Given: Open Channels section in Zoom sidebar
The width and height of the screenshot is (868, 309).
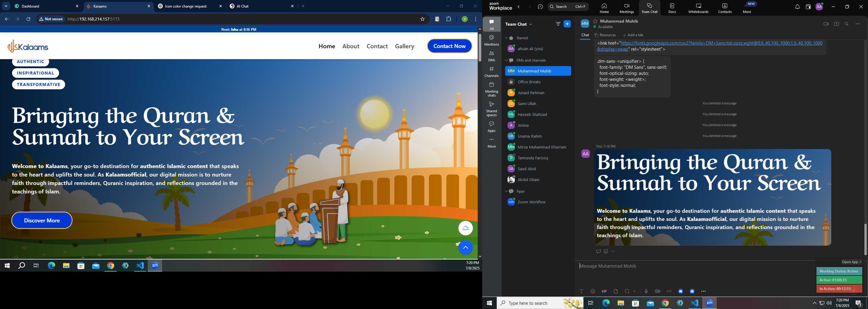Looking at the screenshot, I should 492,72.
